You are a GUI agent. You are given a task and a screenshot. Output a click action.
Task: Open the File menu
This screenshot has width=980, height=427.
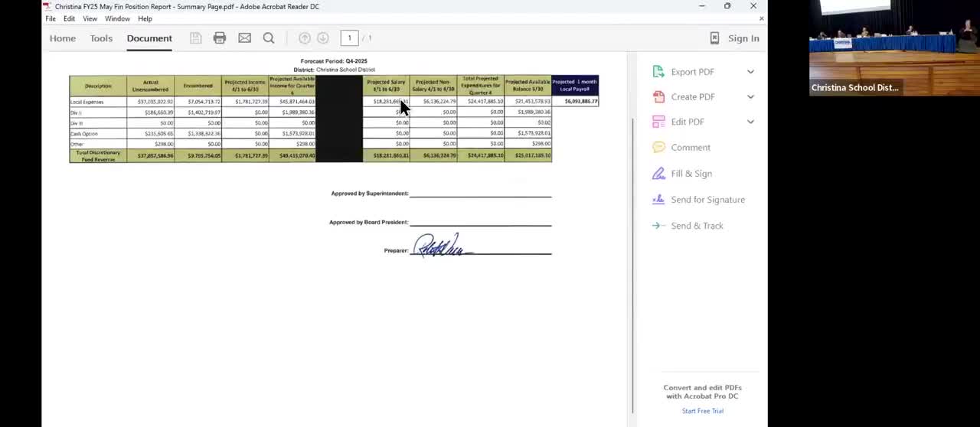click(x=51, y=18)
